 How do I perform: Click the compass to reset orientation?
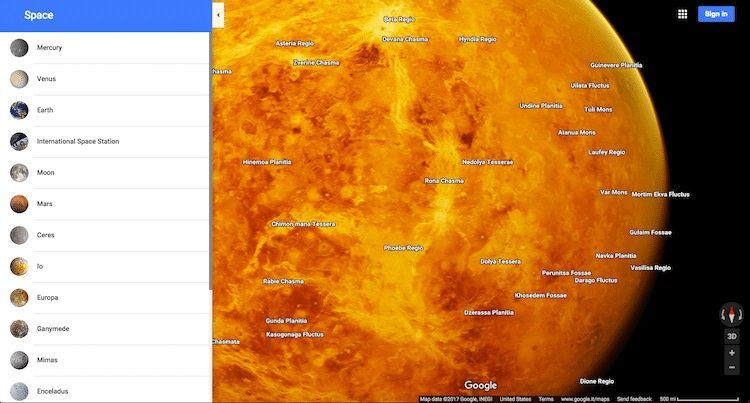(x=731, y=315)
